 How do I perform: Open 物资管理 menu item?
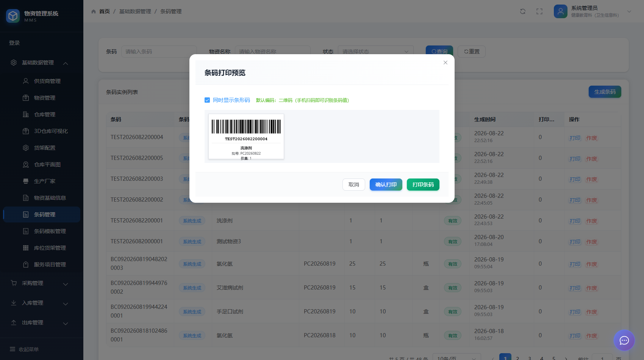coord(42,97)
